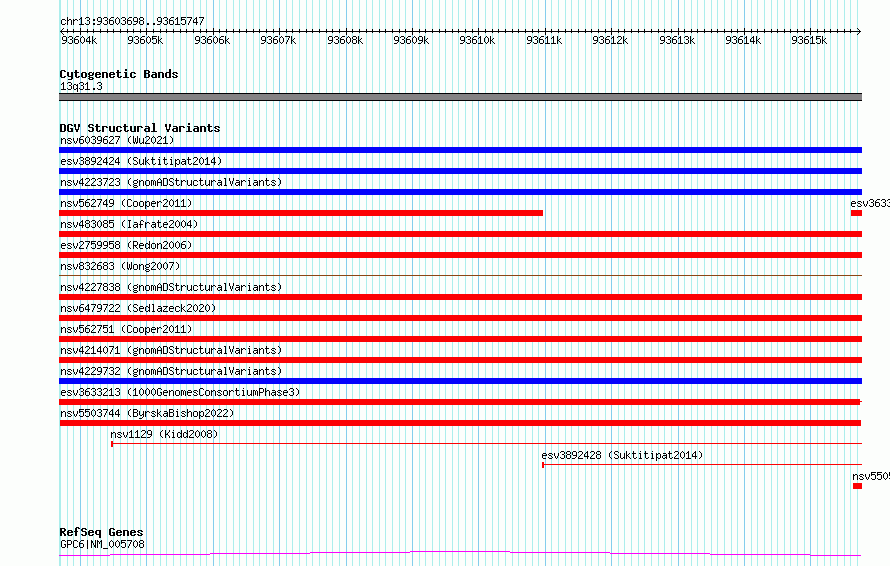Click the 93608k ruler tick label
This screenshot has height=566, width=890.
coord(345,40)
